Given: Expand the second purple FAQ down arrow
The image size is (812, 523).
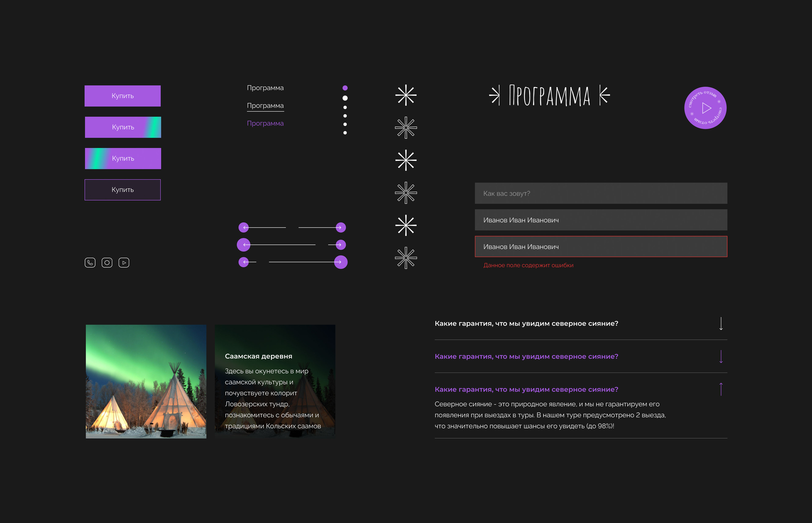Looking at the screenshot, I should (x=721, y=357).
